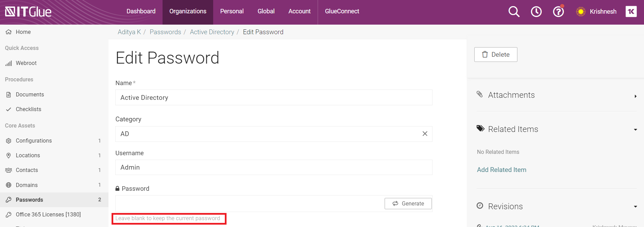Viewport: 644px width, 227px height.
Task: Click the sun avatar icon beside Krishnesh
Action: point(581,12)
